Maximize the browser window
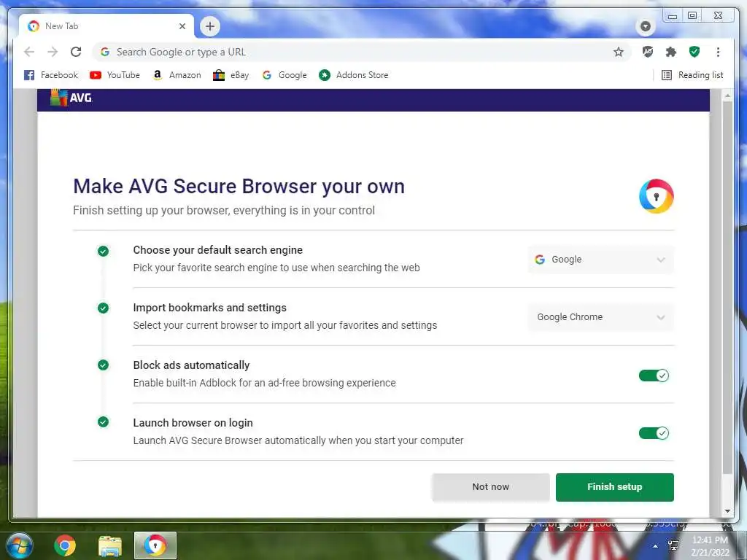Screen dimensions: 747x560 [x=692, y=16]
